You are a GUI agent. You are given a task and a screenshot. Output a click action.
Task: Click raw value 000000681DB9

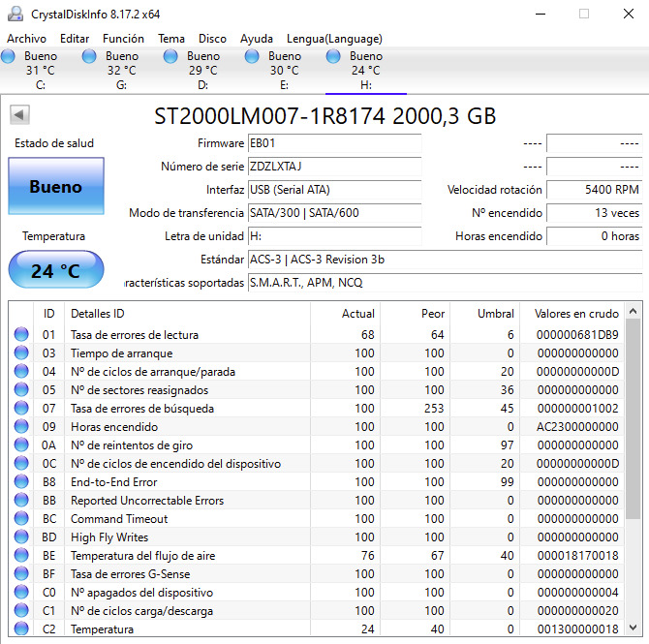tap(577, 334)
